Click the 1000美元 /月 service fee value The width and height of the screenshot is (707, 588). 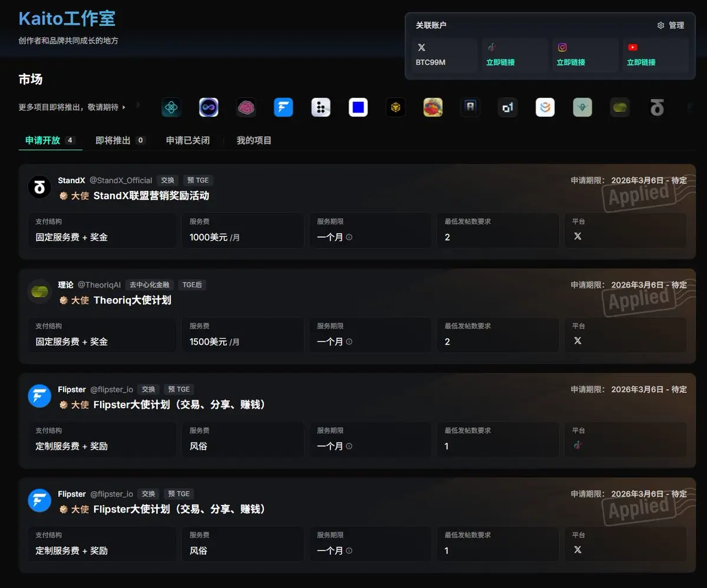point(214,237)
